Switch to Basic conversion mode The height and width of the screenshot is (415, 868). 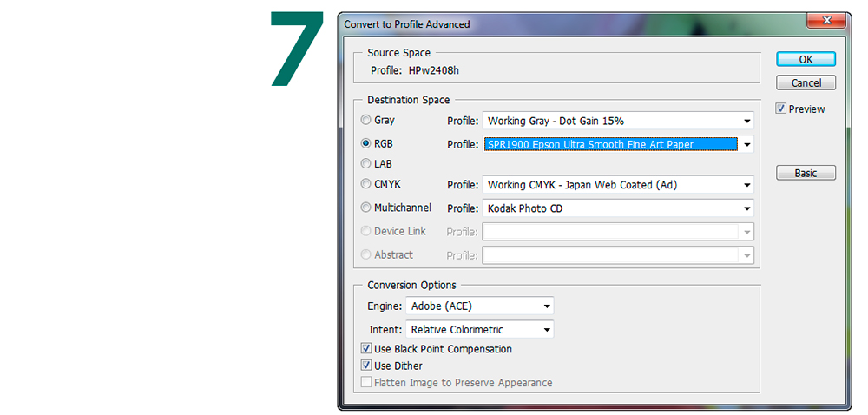click(x=806, y=173)
